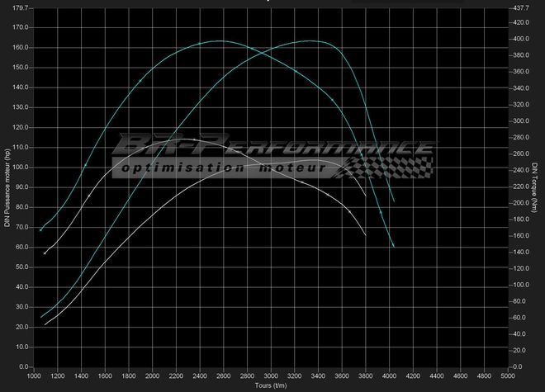
Task: Click the 200.0 label on the torque axis
Action: coord(520,203)
